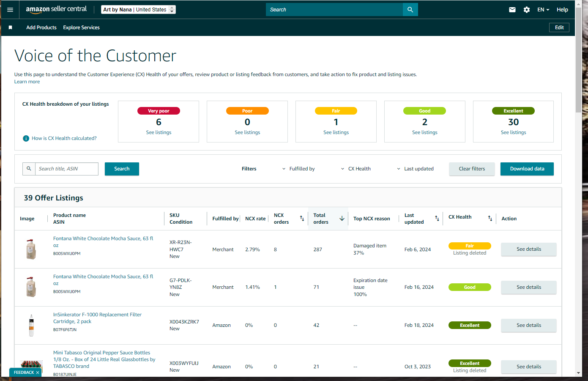Click the Fontana thumbnail in the 287-order row

[x=31, y=249]
